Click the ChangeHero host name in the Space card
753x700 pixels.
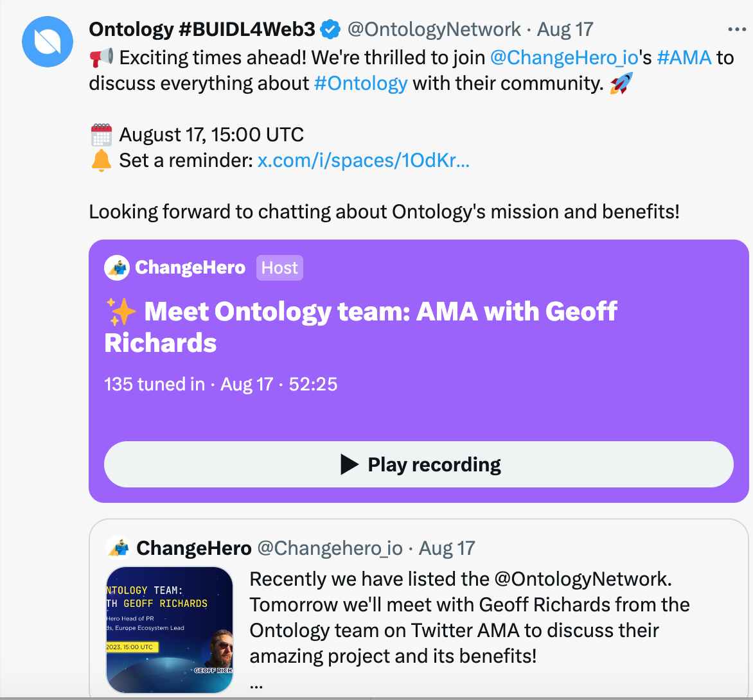coord(190,268)
